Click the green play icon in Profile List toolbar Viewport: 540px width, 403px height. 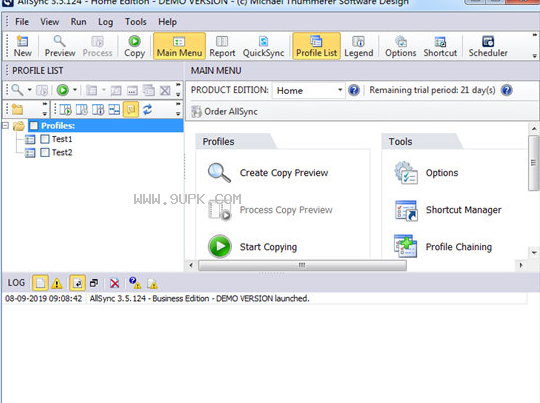[x=63, y=90]
